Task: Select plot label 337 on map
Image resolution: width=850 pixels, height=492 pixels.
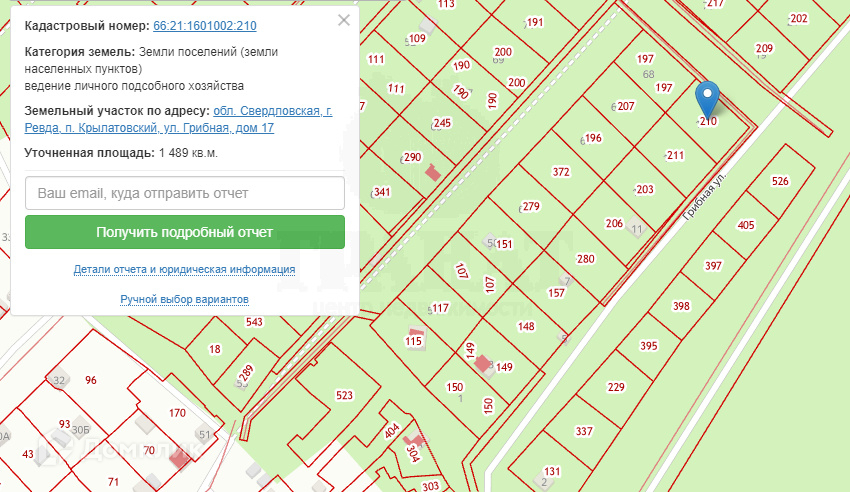Action: pos(584,431)
